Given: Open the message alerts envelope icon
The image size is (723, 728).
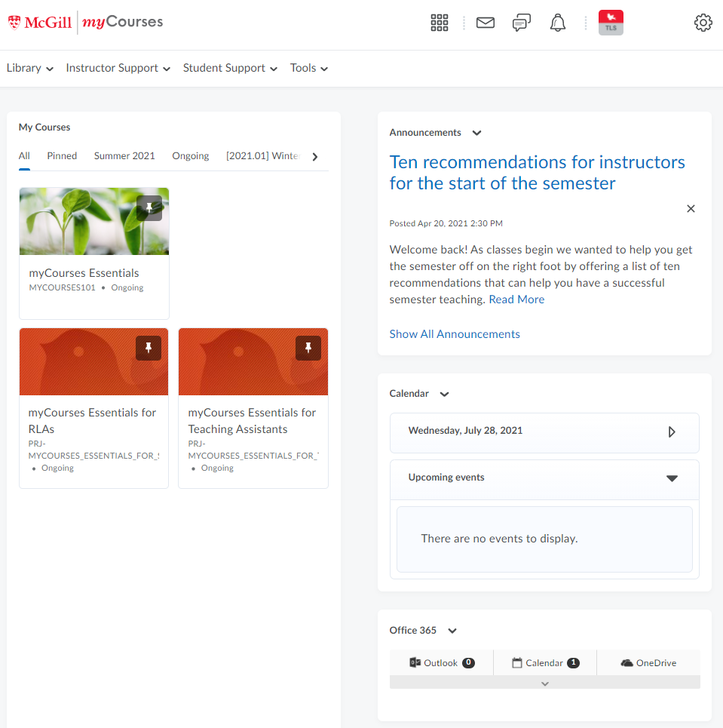Looking at the screenshot, I should (486, 23).
